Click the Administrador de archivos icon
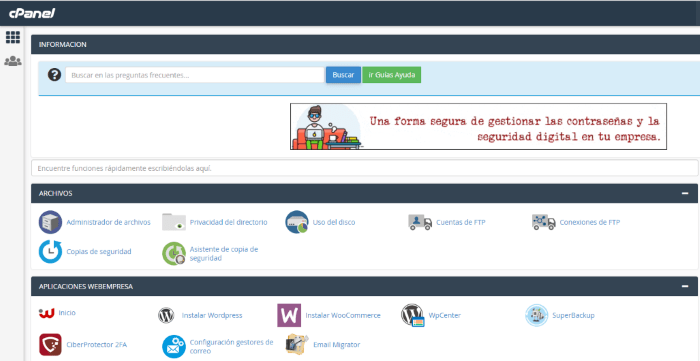The image size is (700, 361). tap(50, 222)
